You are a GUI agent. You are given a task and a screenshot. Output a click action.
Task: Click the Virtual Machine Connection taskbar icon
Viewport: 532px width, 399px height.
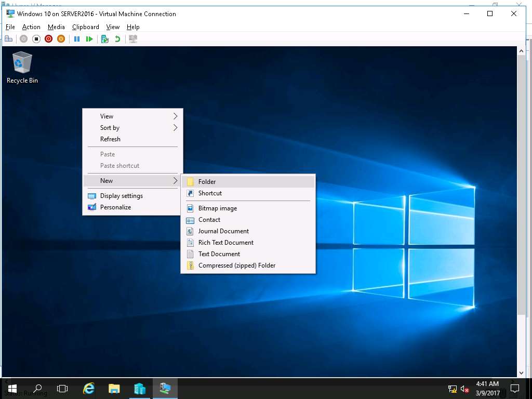[x=165, y=389]
